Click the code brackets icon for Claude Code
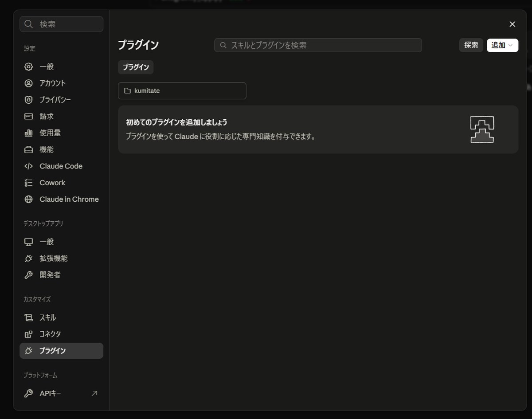Screen dimensions: 532x419 tap(28, 166)
